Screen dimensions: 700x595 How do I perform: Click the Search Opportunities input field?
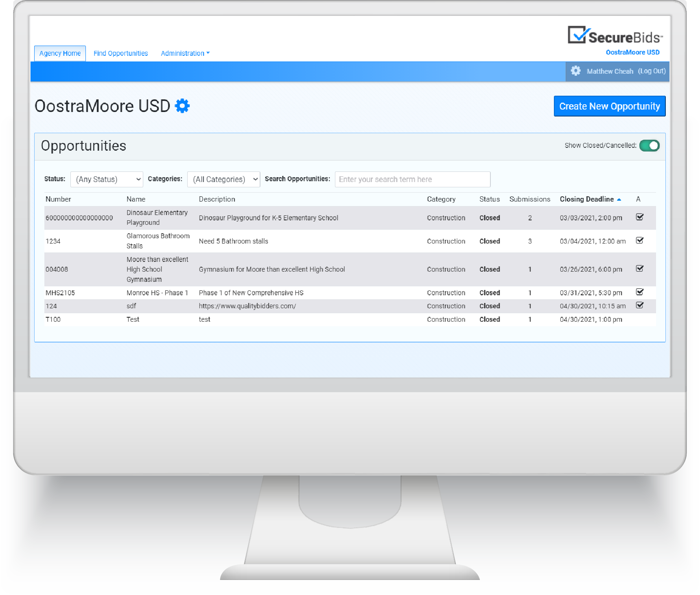[x=412, y=179]
